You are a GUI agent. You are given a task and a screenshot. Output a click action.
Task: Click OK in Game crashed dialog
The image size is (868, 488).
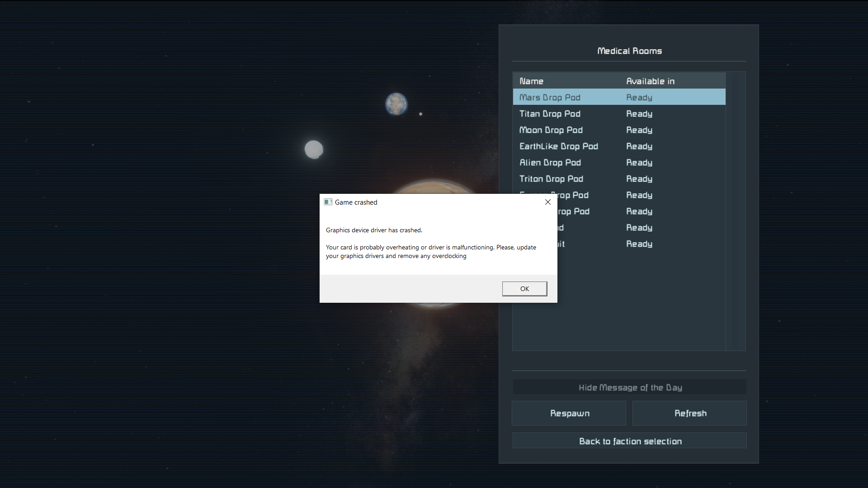[524, 289]
